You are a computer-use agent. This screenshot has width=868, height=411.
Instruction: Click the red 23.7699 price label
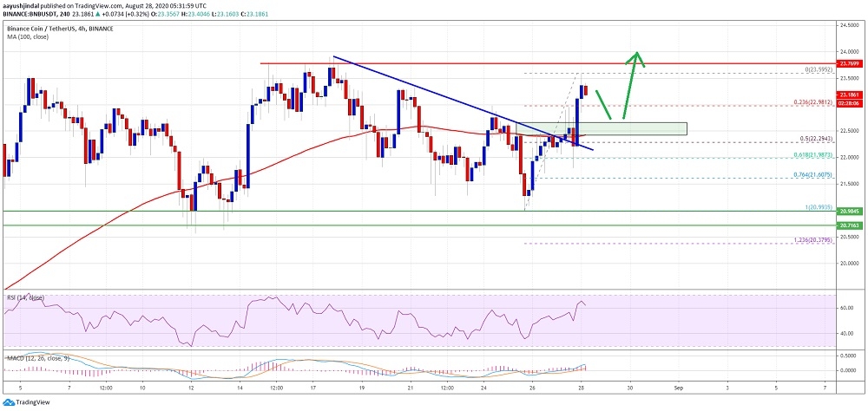(851, 63)
